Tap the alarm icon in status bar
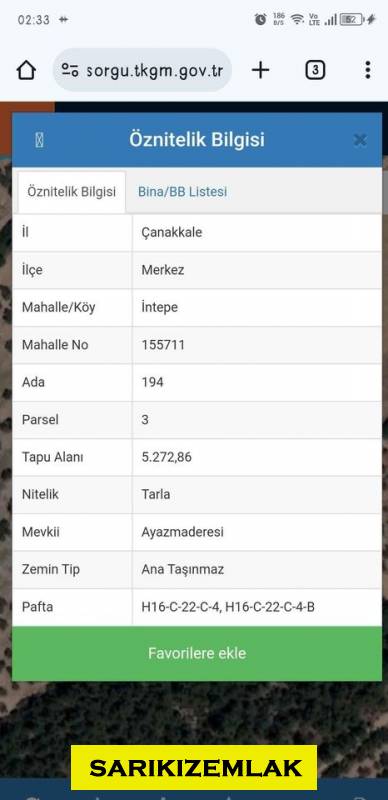 (260, 19)
